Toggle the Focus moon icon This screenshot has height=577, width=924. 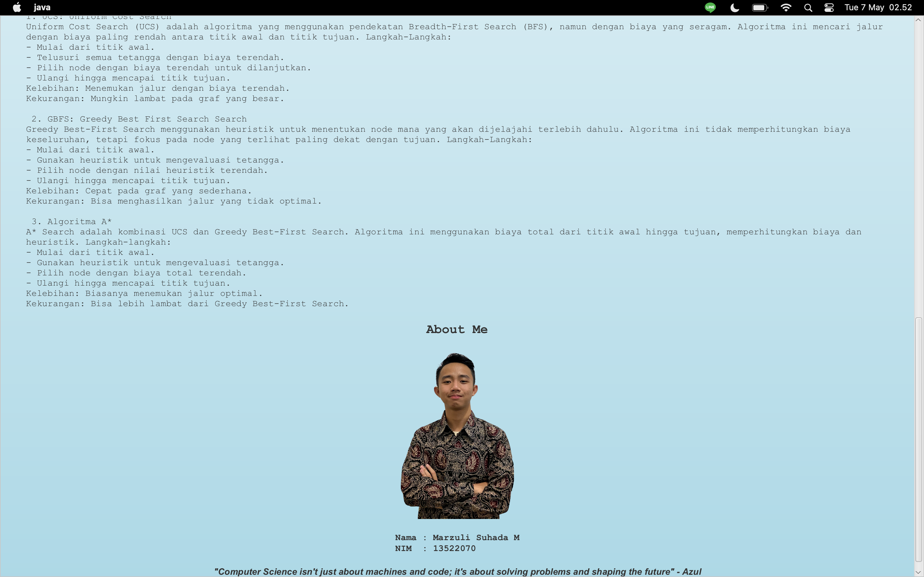coord(735,7)
